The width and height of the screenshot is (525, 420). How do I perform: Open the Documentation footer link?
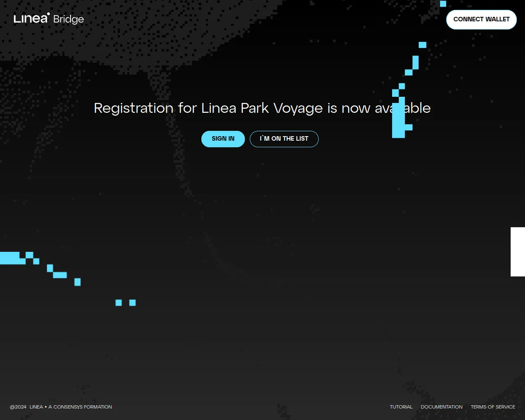tap(442, 407)
